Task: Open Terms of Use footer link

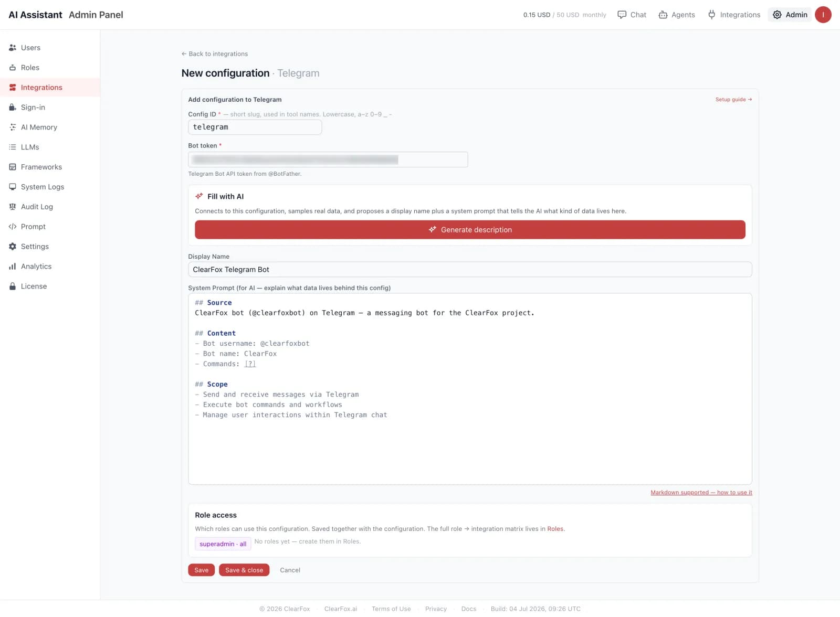Action: [391, 609]
